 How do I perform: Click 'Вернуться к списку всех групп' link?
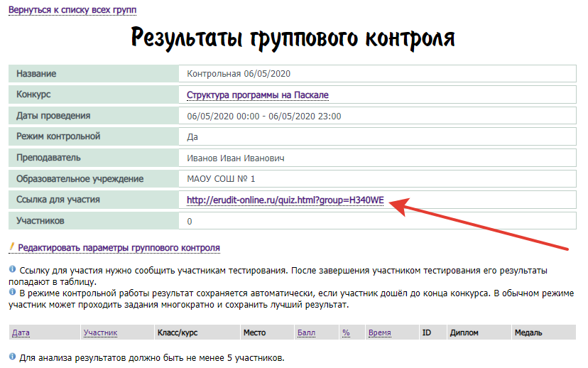72,10
